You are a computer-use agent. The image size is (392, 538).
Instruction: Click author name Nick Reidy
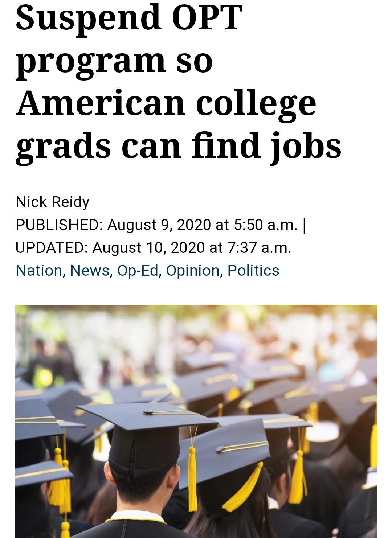coord(53,202)
